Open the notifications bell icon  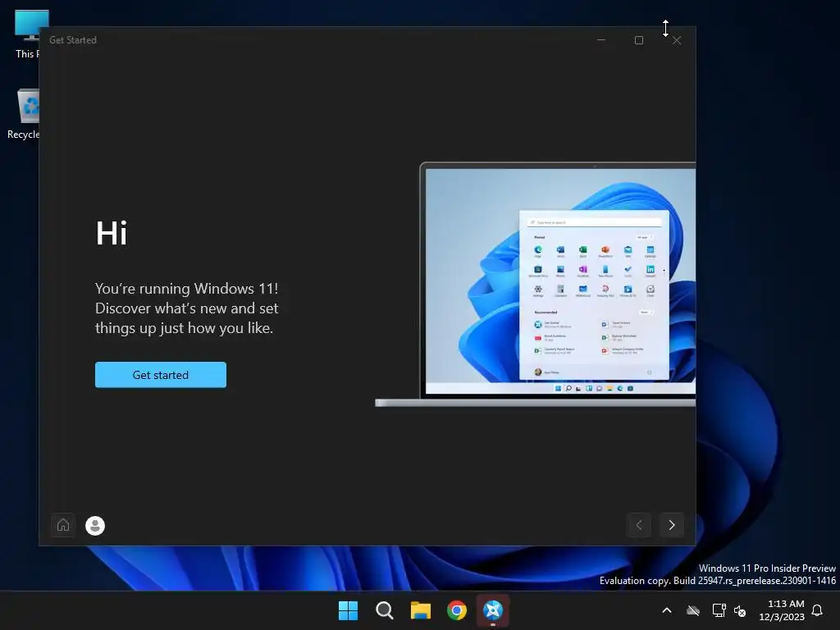818,610
